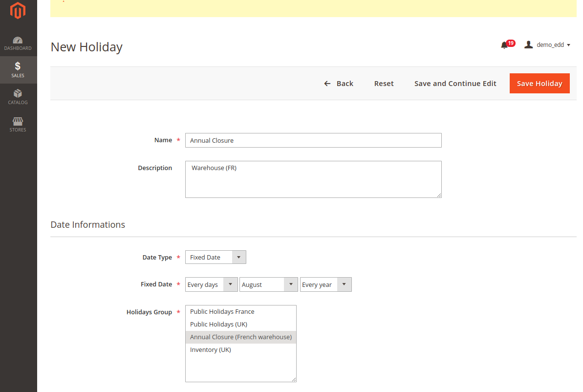Click the demo_edd username
Viewport: 583px width, 392px height.
point(550,44)
